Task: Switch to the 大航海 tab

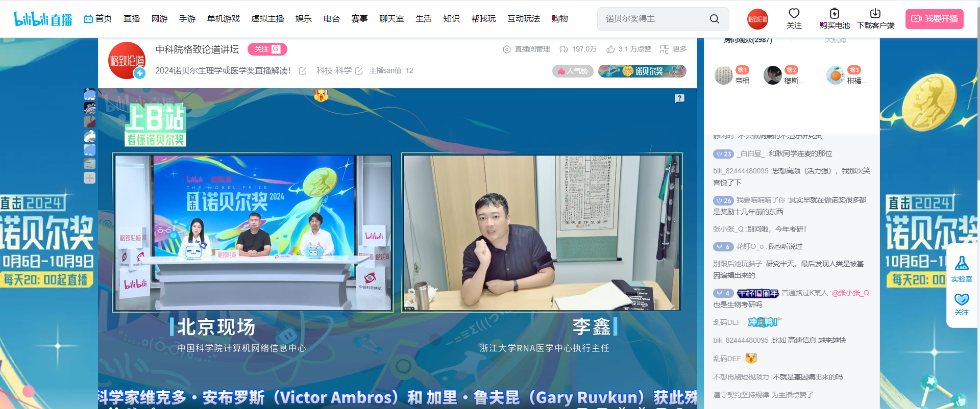Action: [x=835, y=40]
